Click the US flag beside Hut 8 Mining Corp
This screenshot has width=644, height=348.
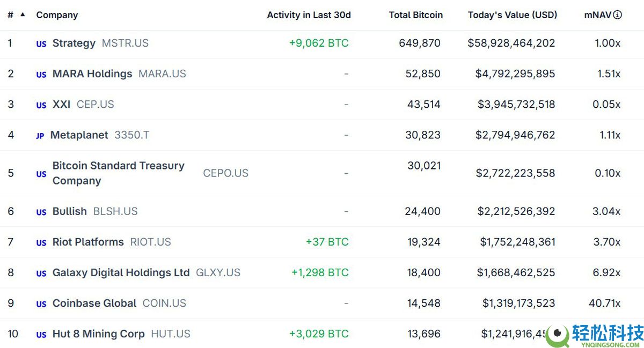coord(41,335)
